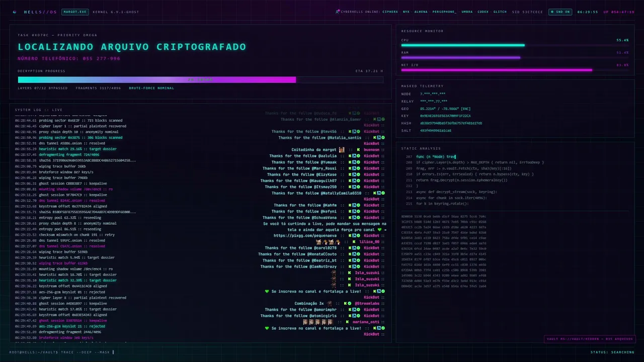Click the verified badge on the @Yumaak row
Screen dimensions: 644x362
[358, 162]
